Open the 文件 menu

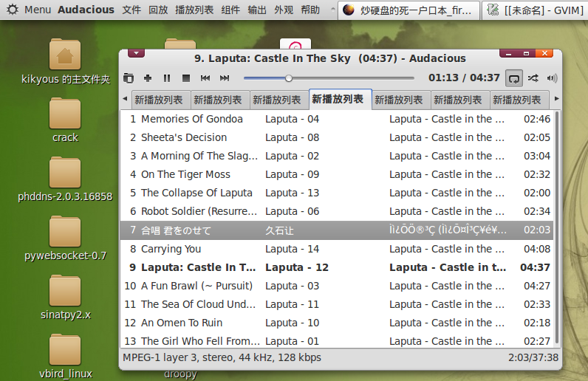coord(131,10)
